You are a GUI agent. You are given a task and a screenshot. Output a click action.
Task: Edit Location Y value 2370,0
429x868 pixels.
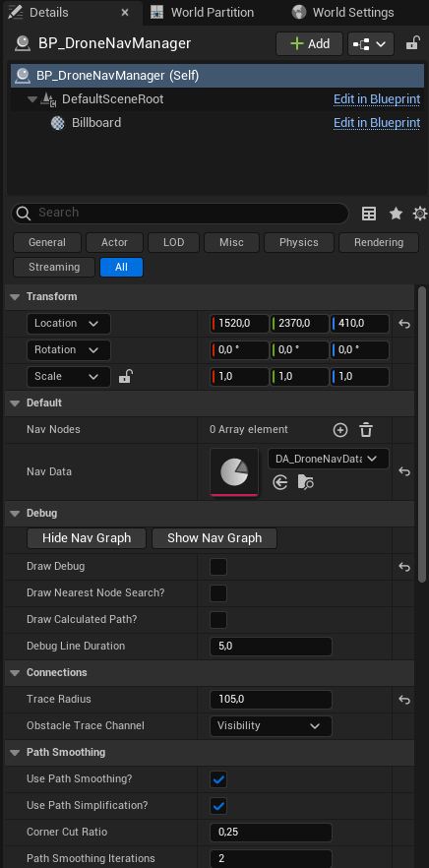click(299, 323)
